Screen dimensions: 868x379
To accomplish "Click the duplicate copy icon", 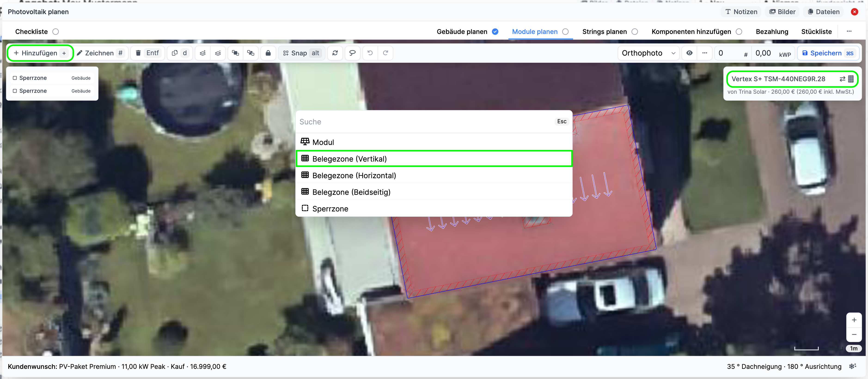I will point(174,53).
